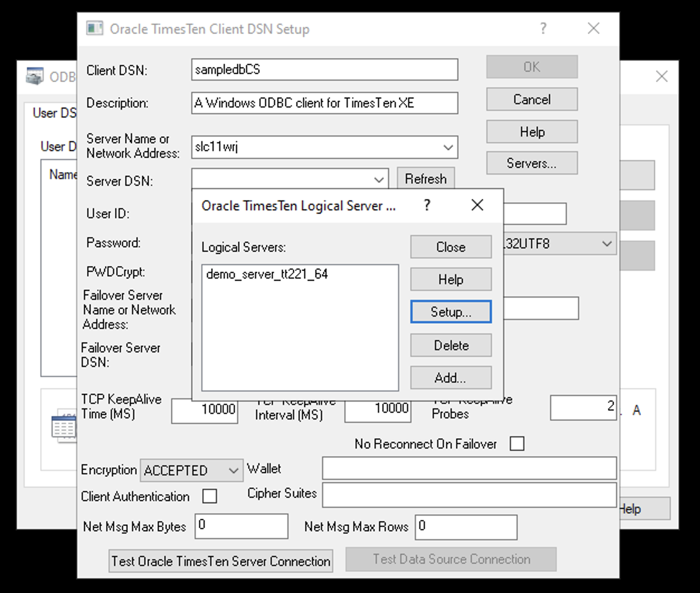Expand the Server DSN dropdown
This screenshot has height=593, width=700.
[x=380, y=179]
